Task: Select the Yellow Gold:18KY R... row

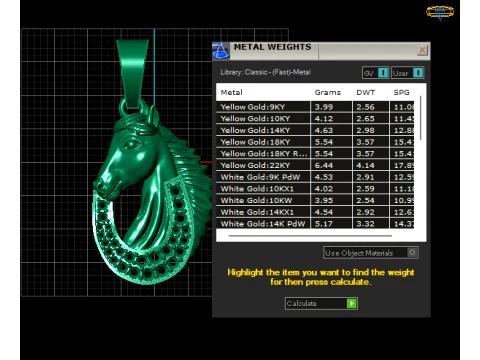Action: coord(315,154)
